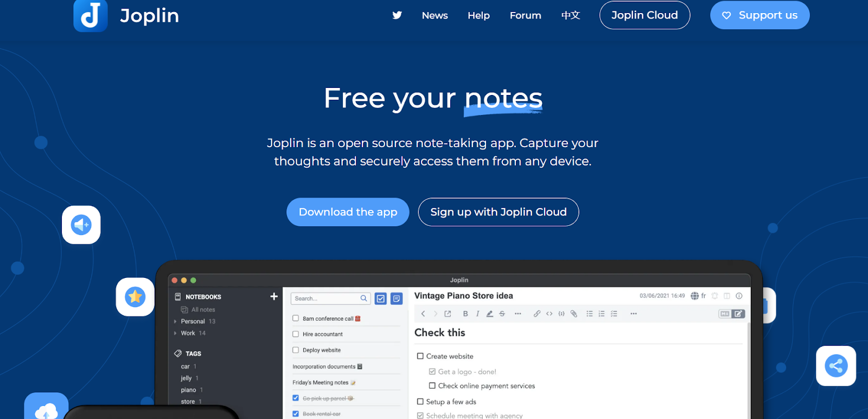Click the new to-do button

pos(381,299)
